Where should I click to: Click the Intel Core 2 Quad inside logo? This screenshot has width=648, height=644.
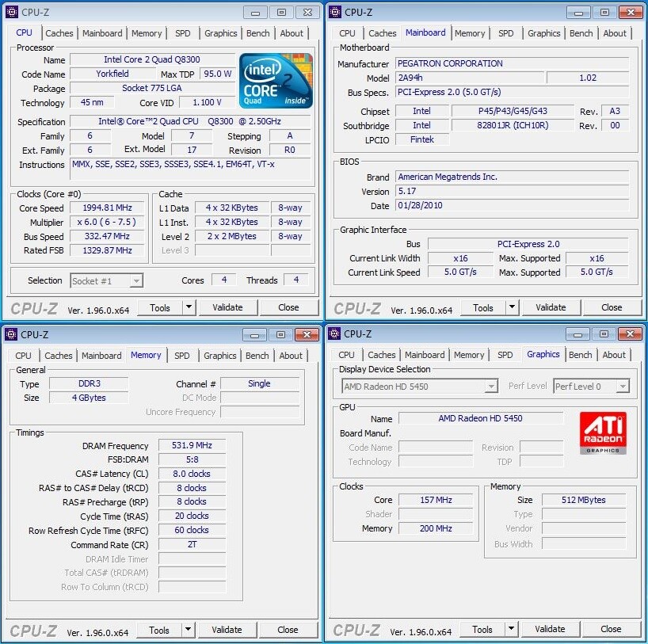276,81
